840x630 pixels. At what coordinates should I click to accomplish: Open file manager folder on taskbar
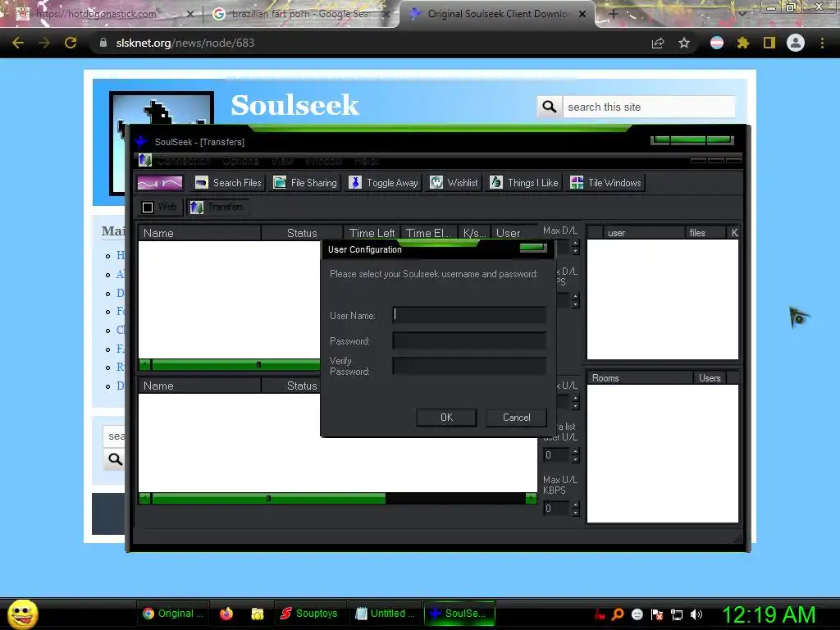click(258, 614)
